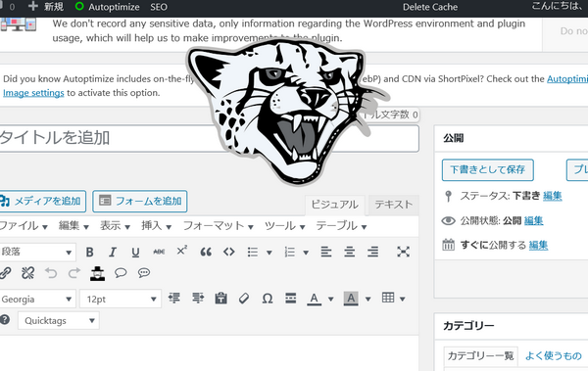Screen dimensions: 588x371
Task: Insert special character omega
Action: (x=267, y=299)
